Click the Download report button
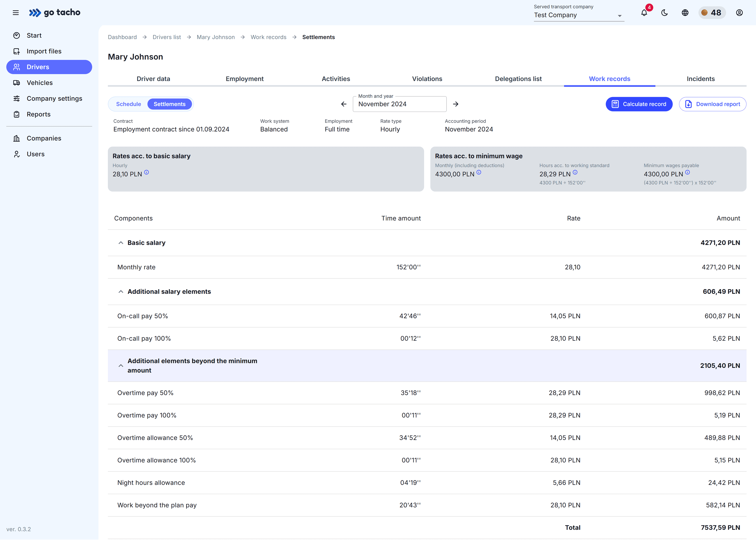756x540 pixels. 712,104
